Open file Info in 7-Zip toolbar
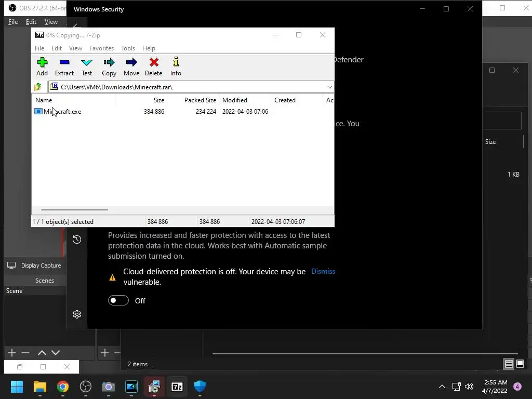The height and width of the screenshot is (399, 532). tap(176, 67)
